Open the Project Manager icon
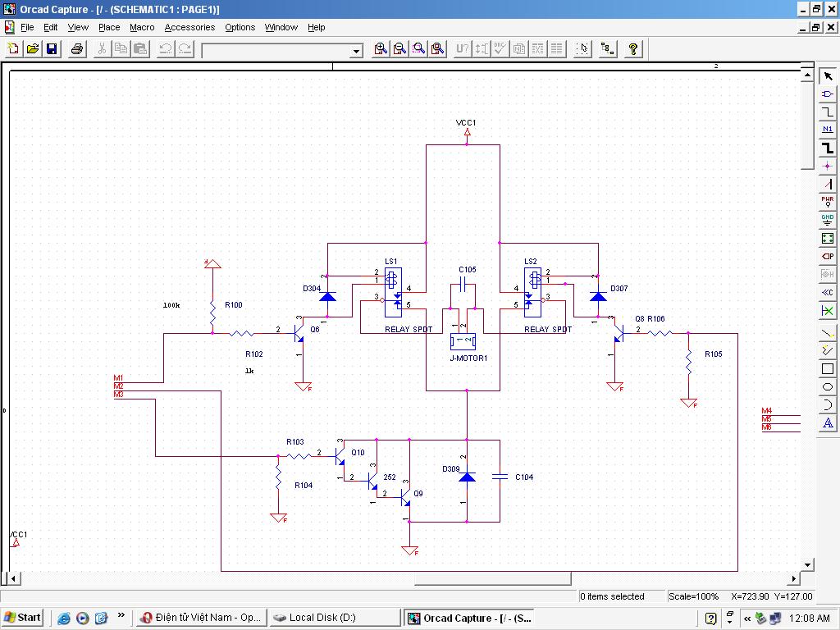The image size is (840, 630). [608, 48]
